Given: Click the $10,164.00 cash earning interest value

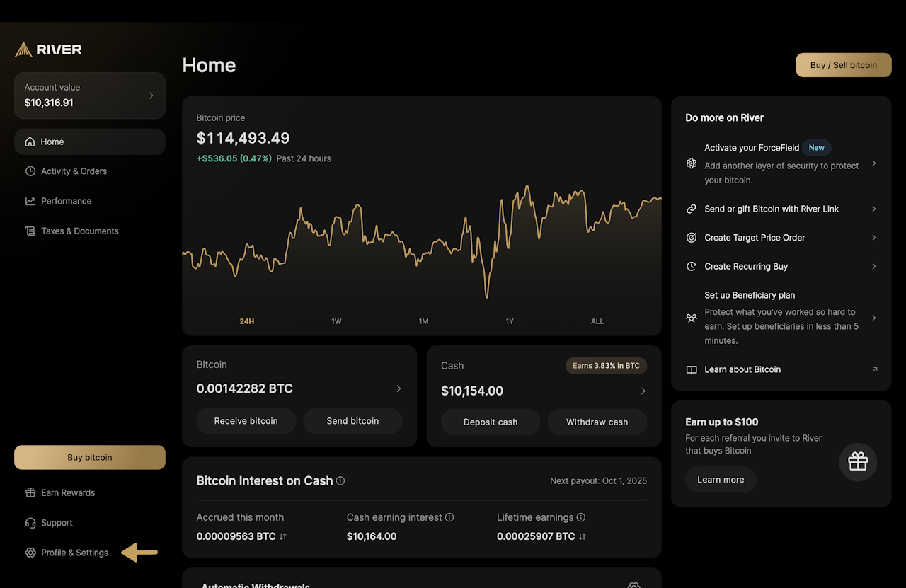Looking at the screenshot, I should pos(372,536).
